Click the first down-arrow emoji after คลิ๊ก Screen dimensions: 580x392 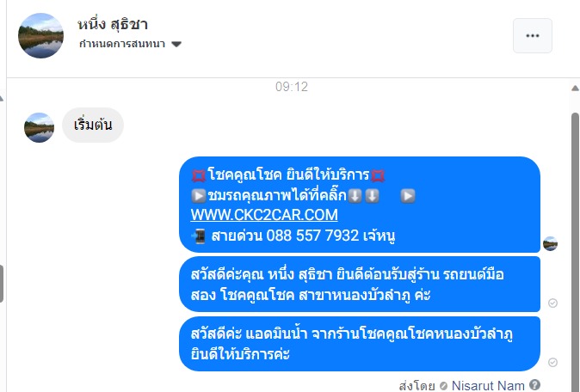355,196
